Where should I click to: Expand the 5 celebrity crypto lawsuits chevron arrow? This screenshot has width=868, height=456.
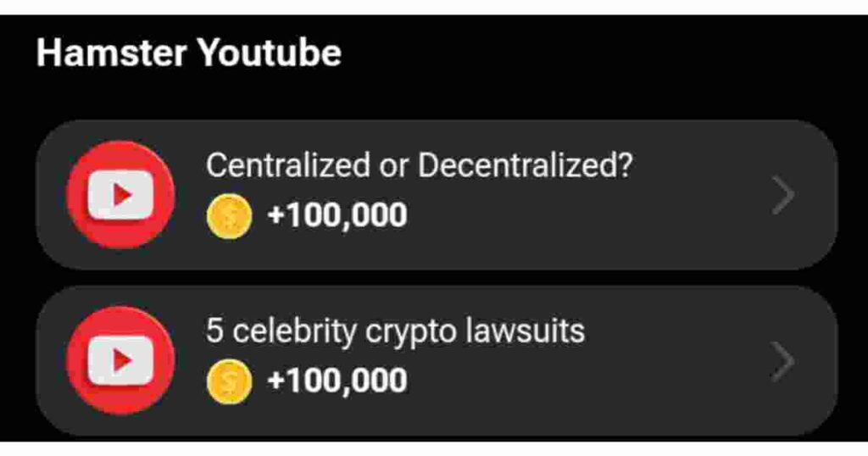click(783, 361)
